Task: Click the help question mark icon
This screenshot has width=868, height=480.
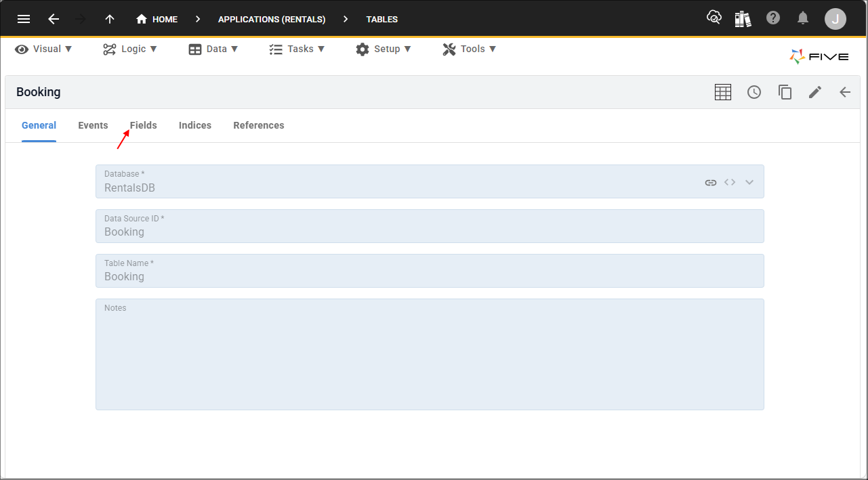Action: (x=773, y=18)
